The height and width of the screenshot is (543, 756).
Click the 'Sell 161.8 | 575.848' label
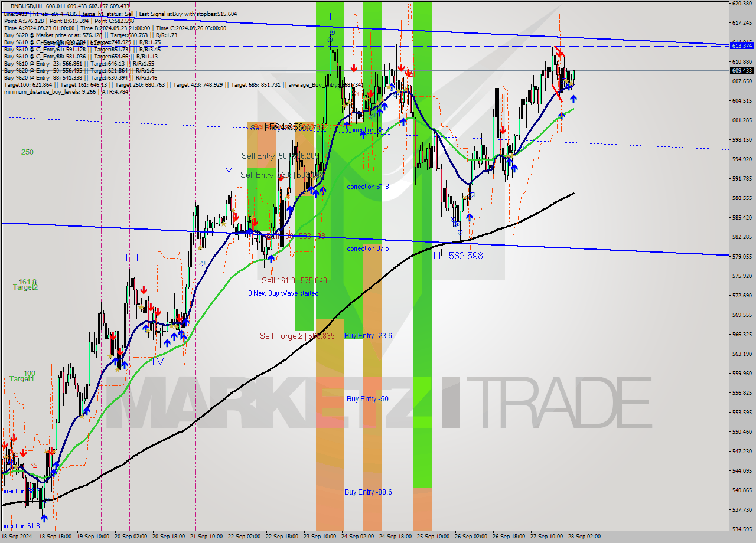(294, 280)
